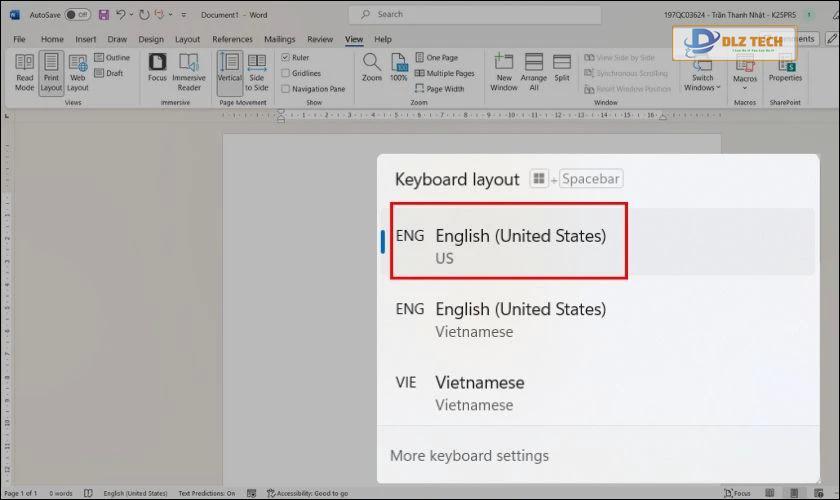Open the Layout tab
This screenshot has height=500, width=840.
pyautogui.click(x=188, y=39)
